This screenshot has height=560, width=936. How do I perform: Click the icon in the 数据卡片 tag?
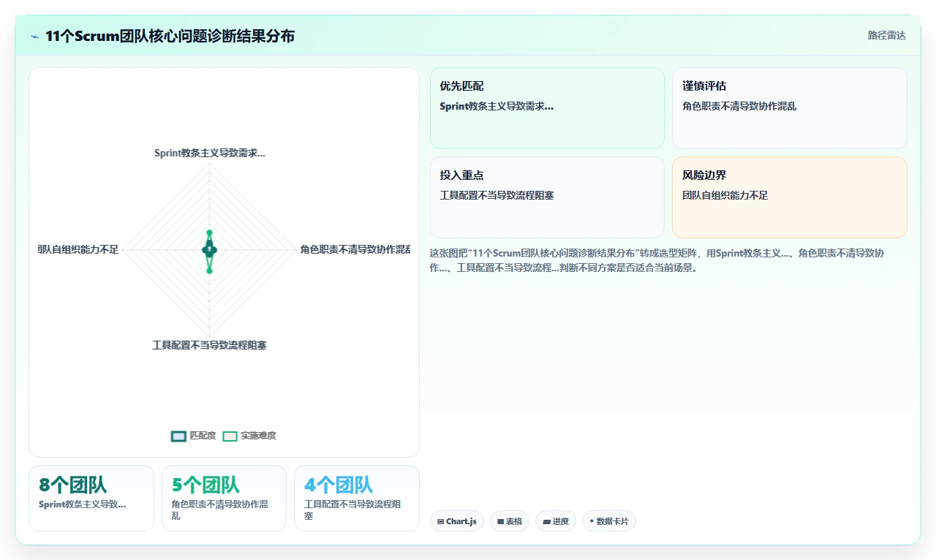pyautogui.click(x=592, y=521)
